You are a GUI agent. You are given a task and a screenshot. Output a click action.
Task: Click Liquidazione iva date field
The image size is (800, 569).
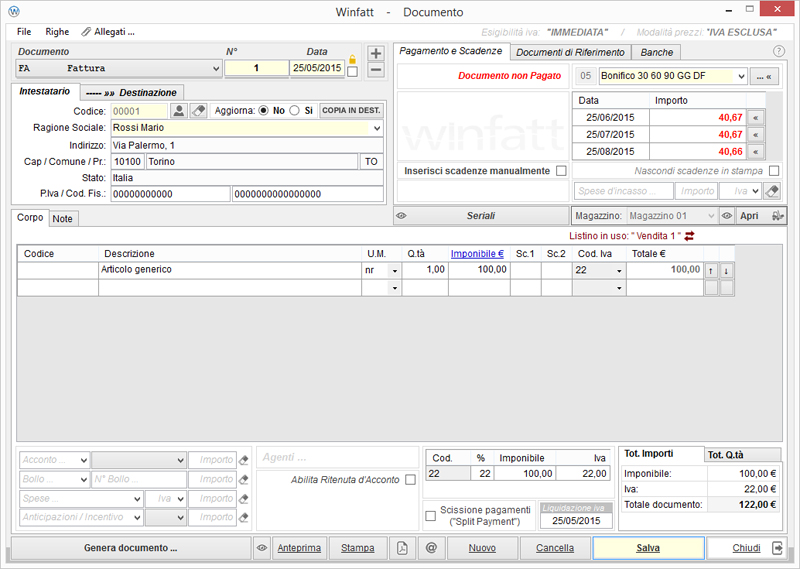tap(576, 521)
